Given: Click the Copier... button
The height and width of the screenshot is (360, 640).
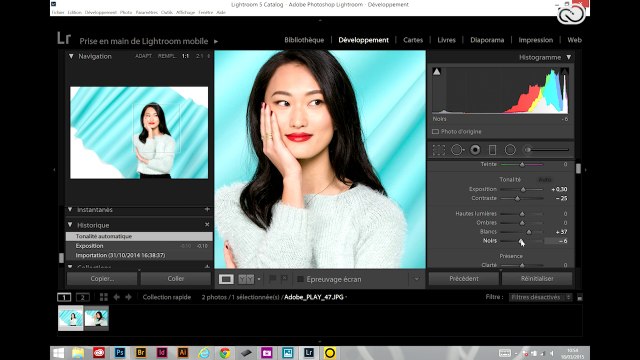Looking at the screenshot, I should click(102, 278).
